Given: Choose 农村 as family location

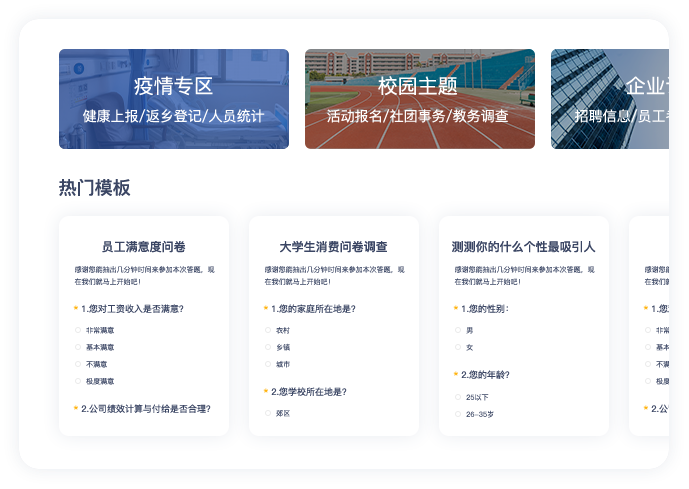Looking at the screenshot, I should pyautogui.click(x=268, y=330).
